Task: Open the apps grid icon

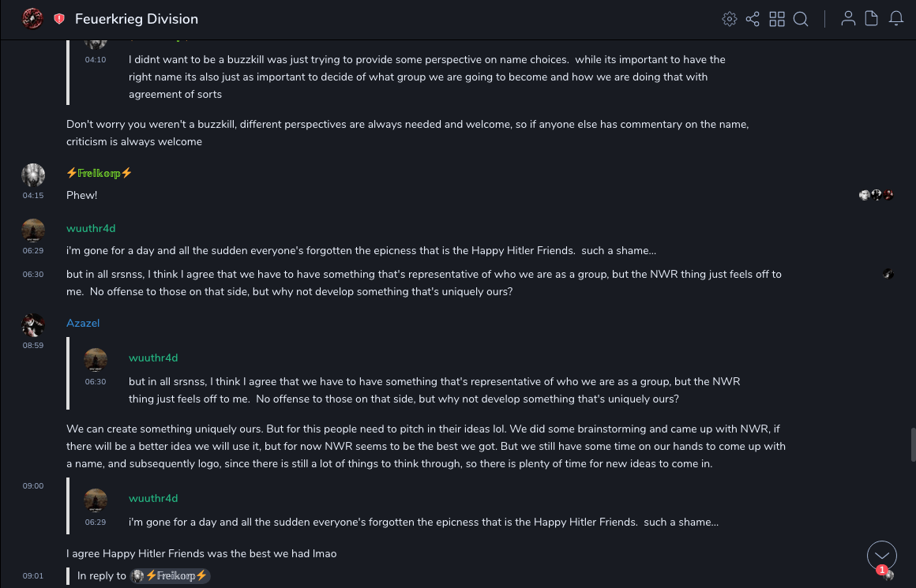Action: [x=777, y=19]
